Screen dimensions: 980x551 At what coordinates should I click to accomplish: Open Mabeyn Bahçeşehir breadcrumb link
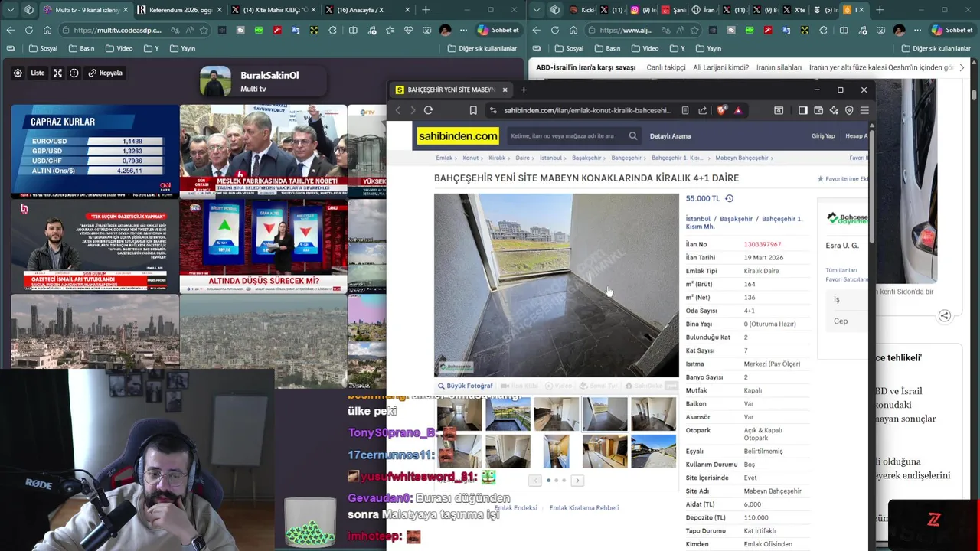point(742,158)
